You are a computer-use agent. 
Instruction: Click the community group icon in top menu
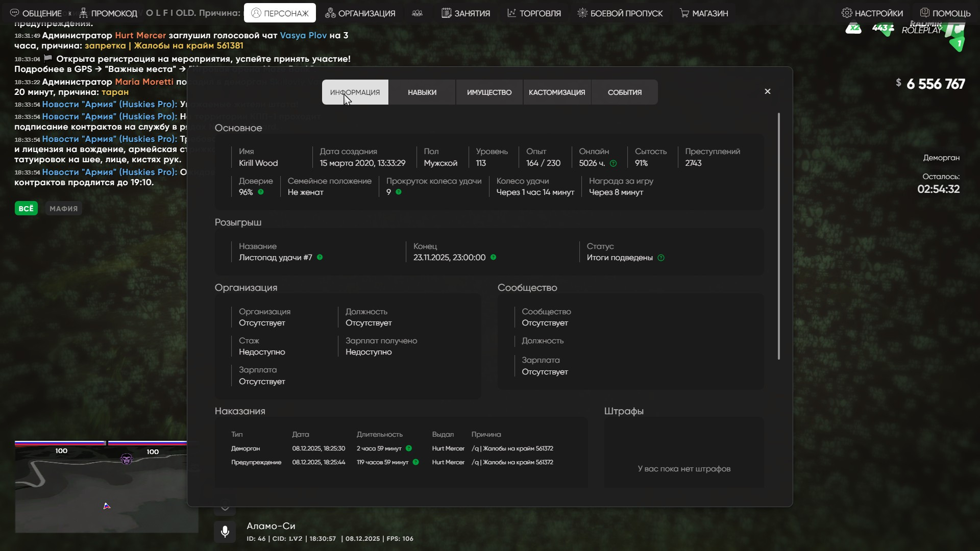click(417, 13)
